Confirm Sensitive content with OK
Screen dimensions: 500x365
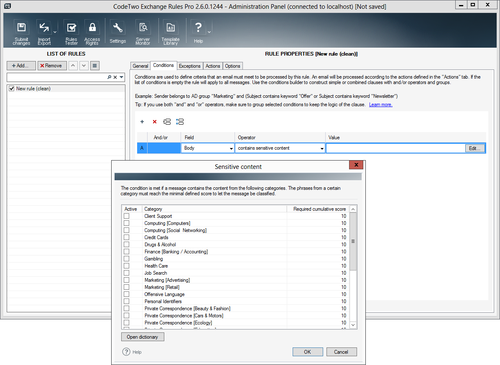click(307, 352)
